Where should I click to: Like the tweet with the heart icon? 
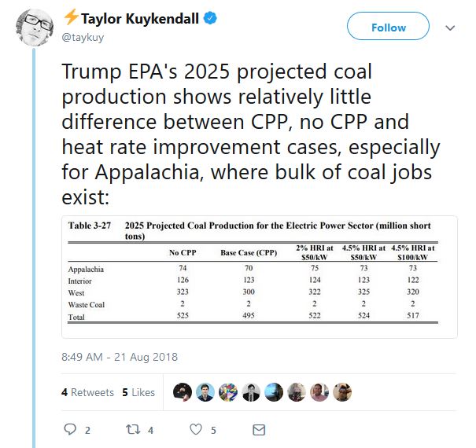[x=195, y=430]
